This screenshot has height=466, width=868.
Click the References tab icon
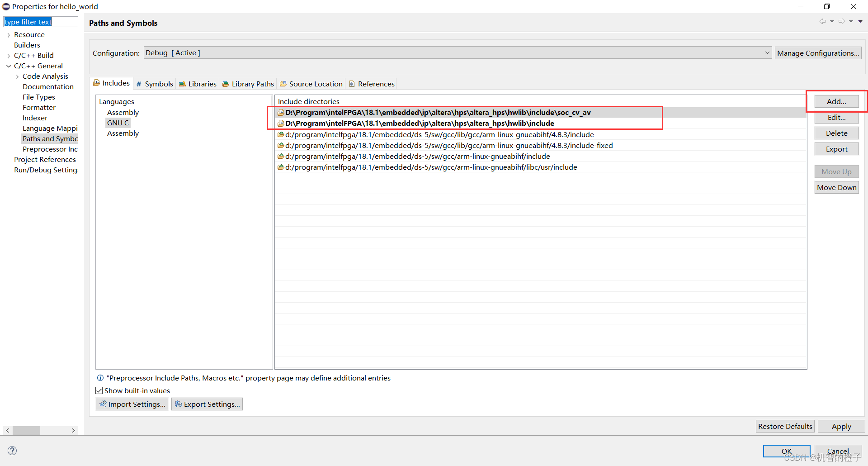tap(352, 84)
